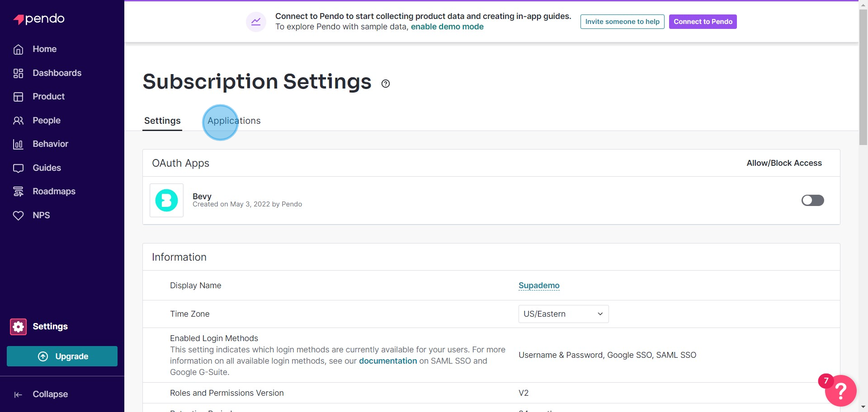The image size is (868, 412).
Task: Open NPS menu item
Action: [x=41, y=215]
